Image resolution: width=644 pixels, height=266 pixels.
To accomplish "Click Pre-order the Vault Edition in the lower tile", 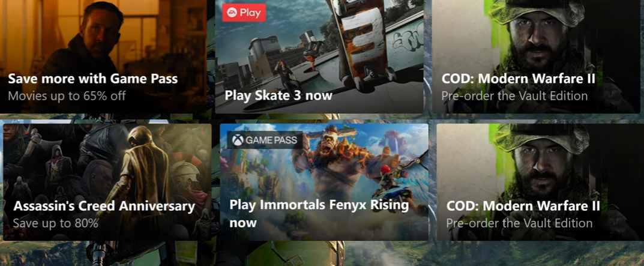I will tap(520, 223).
